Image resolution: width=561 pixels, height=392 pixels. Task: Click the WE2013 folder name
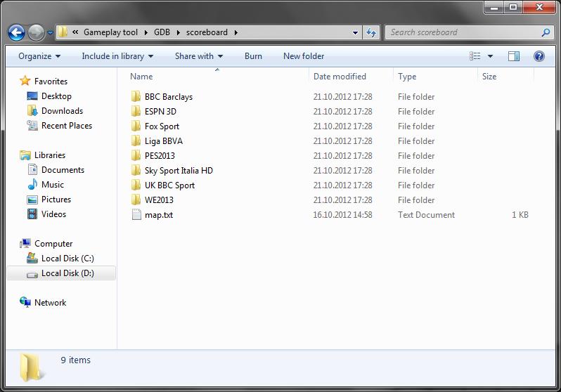point(159,200)
